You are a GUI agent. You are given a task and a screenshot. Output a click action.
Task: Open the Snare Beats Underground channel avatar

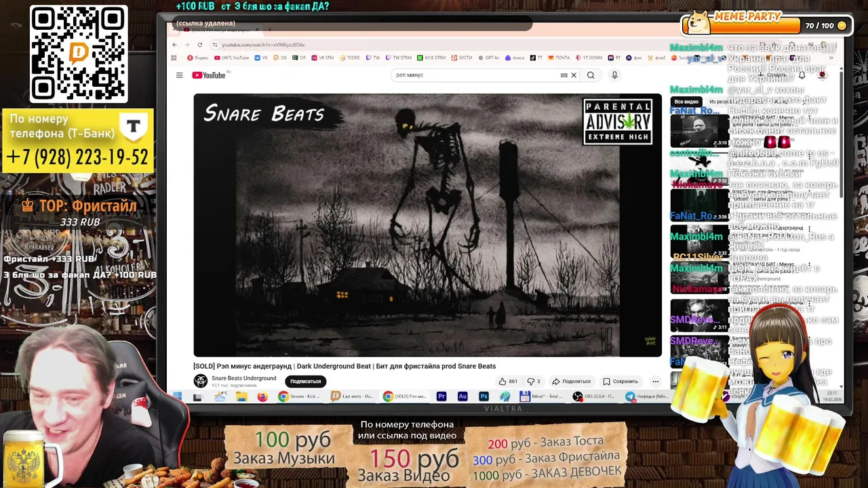[x=200, y=381]
